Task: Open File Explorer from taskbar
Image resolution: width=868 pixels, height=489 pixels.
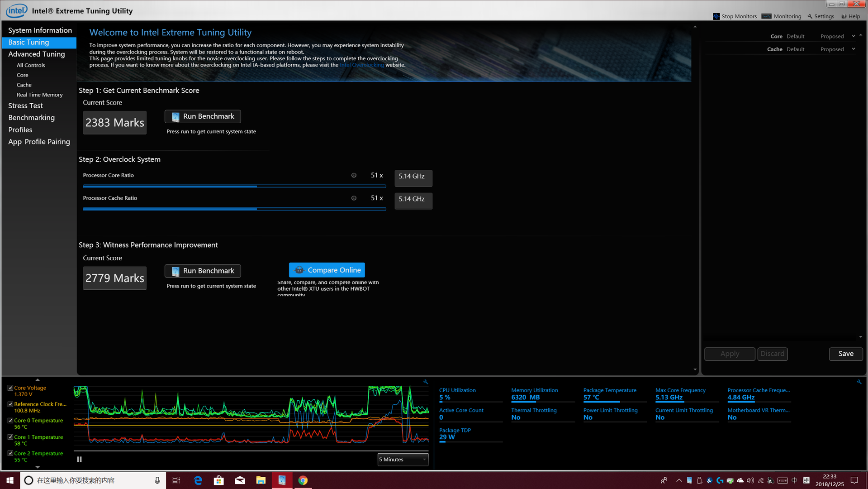Action: [261, 480]
